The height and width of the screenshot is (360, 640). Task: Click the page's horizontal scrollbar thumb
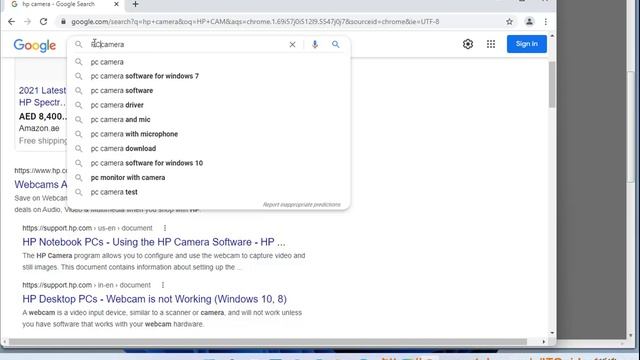pos(268,342)
